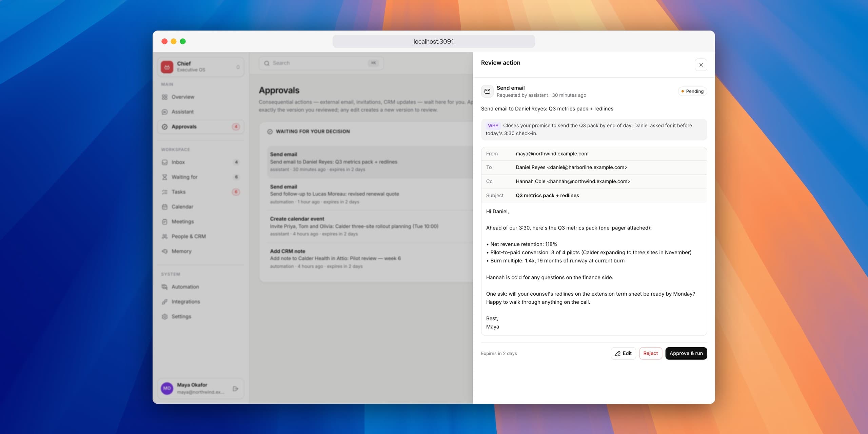Image resolution: width=868 pixels, height=434 pixels.
Task: Open the Chief workspace switcher
Action: (x=201, y=67)
